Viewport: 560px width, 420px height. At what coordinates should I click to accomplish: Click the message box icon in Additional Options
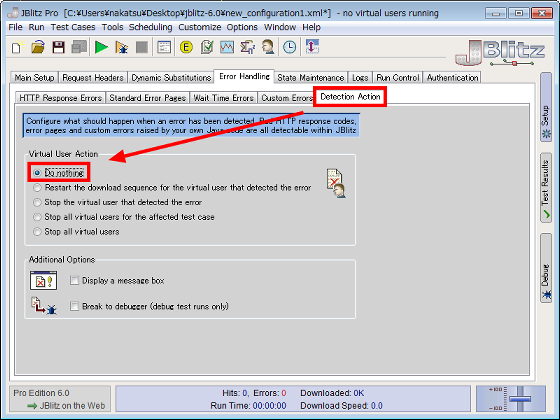(x=43, y=281)
